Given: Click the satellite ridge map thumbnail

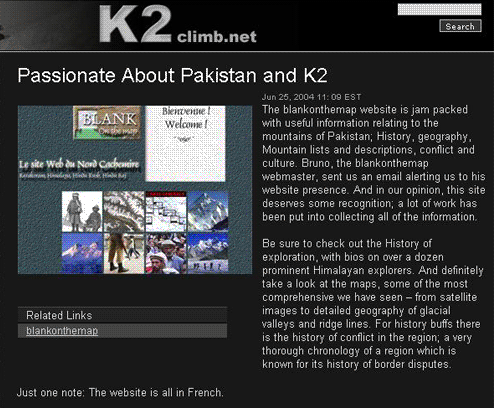Looking at the screenshot, I should pos(124,211).
